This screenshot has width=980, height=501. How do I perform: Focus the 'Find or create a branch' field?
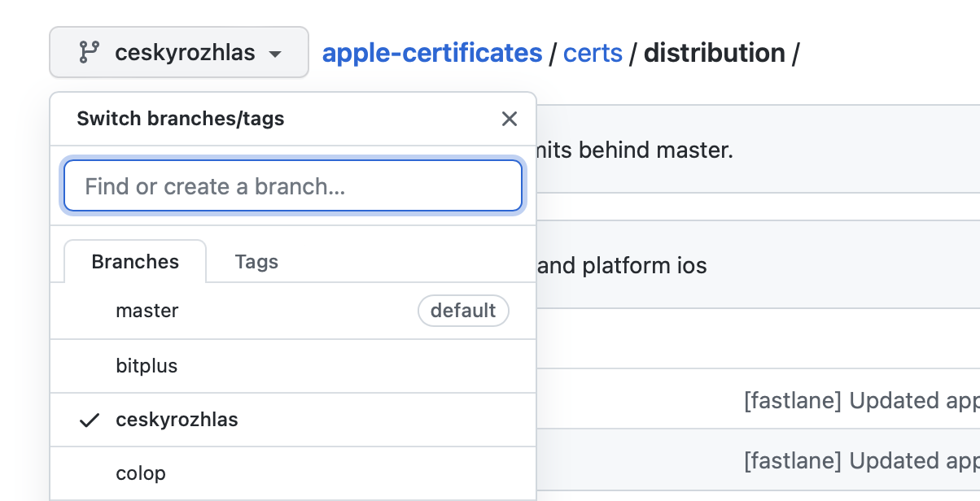(293, 186)
